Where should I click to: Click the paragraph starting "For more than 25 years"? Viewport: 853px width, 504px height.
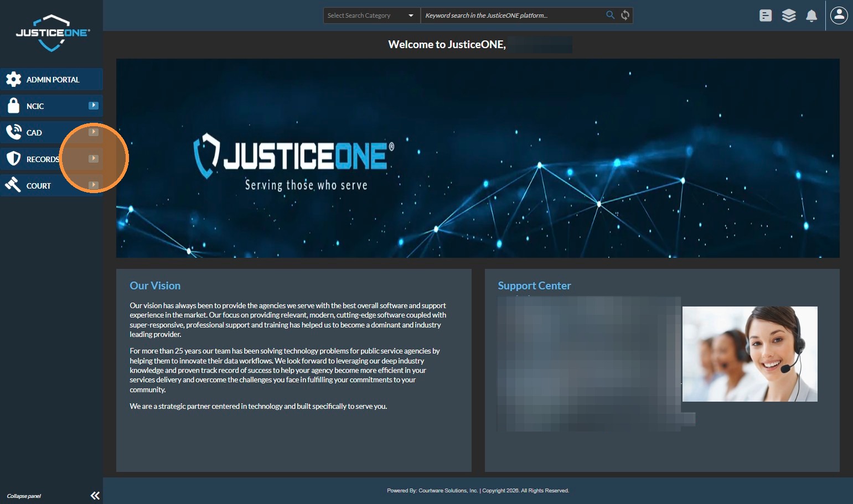(x=285, y=370)
